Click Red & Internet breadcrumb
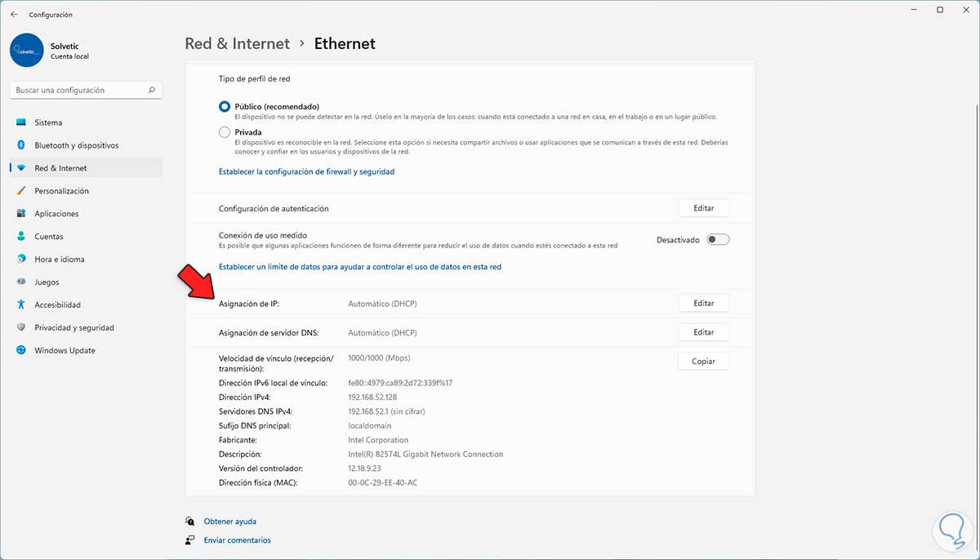 pos(237,43)
